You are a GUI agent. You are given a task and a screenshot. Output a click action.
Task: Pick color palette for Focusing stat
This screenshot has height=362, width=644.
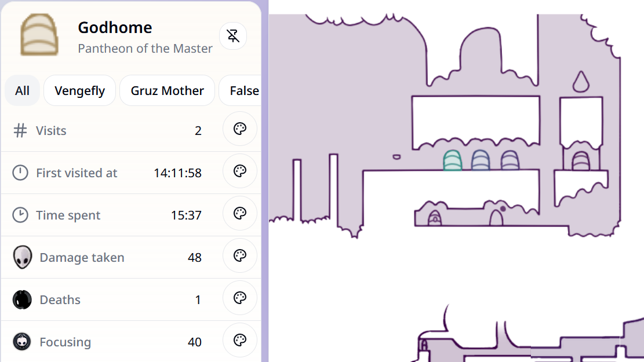point(240,341)
